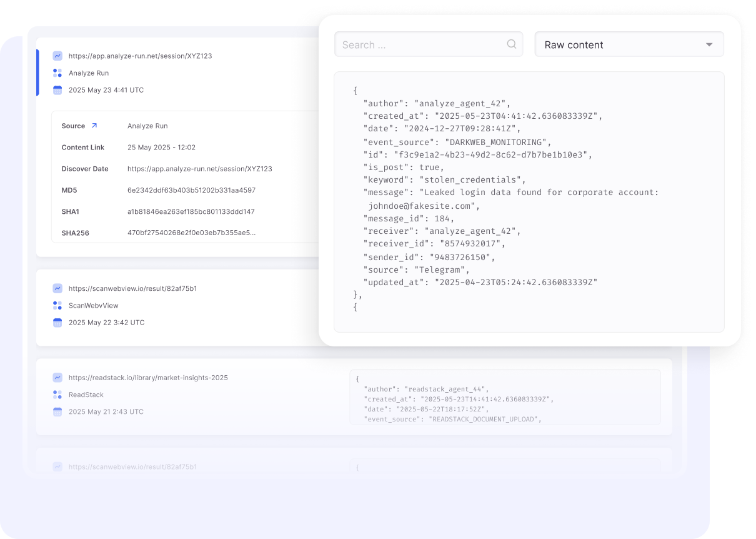Image resolution: width=756 pixels, height=539 pixels.
Task: Click the Analyze Run source dots icon
Action: [57, 73]
